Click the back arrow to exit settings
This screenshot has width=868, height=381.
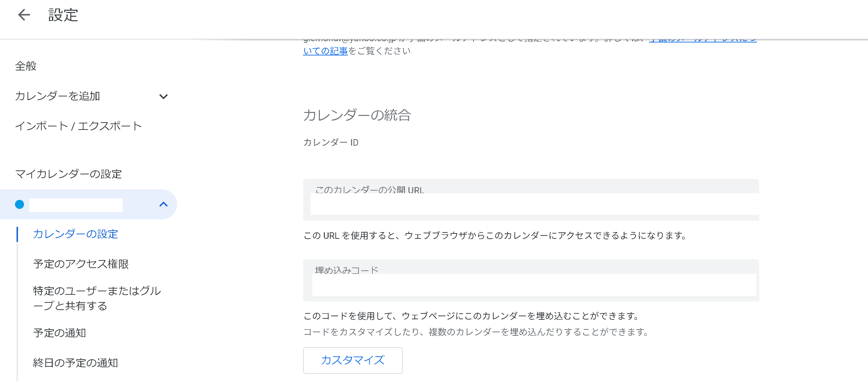click(x=23, y=14)
